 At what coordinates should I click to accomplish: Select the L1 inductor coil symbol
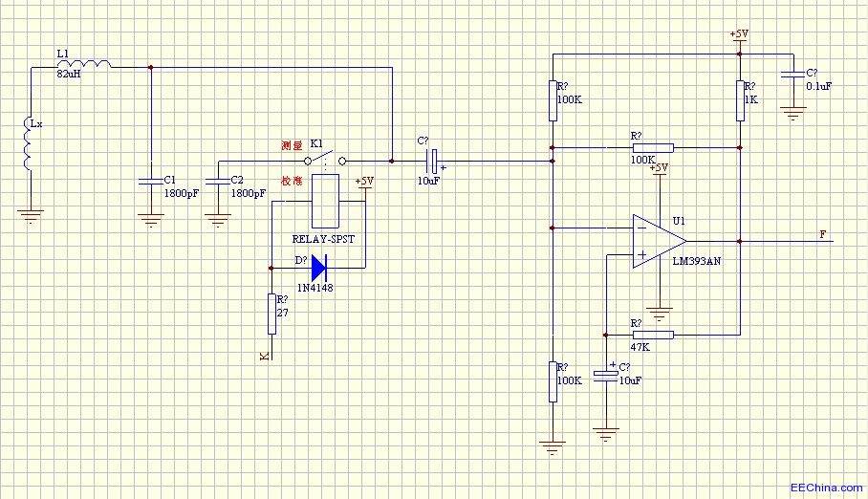[x=84, y=64]
